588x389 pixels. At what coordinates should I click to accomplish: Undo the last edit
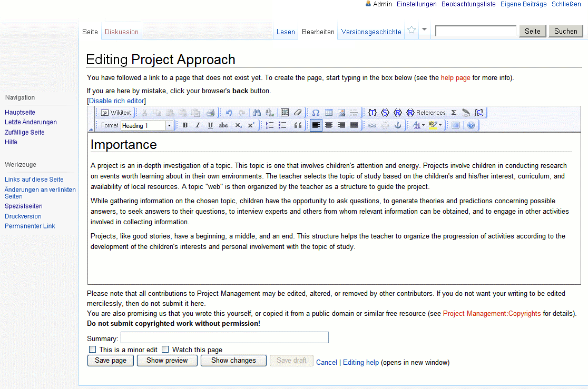coord(229,113)
